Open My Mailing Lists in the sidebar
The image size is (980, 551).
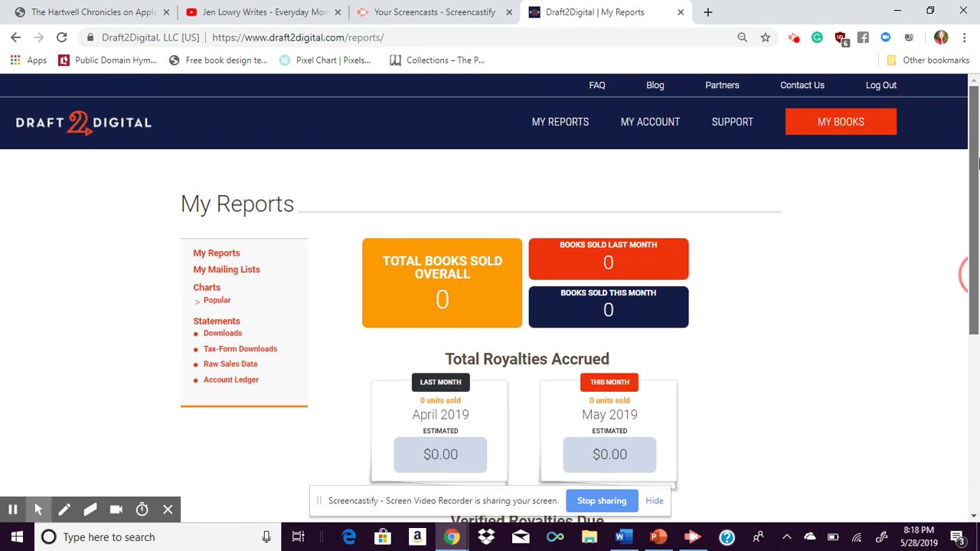tap(227, 269)
